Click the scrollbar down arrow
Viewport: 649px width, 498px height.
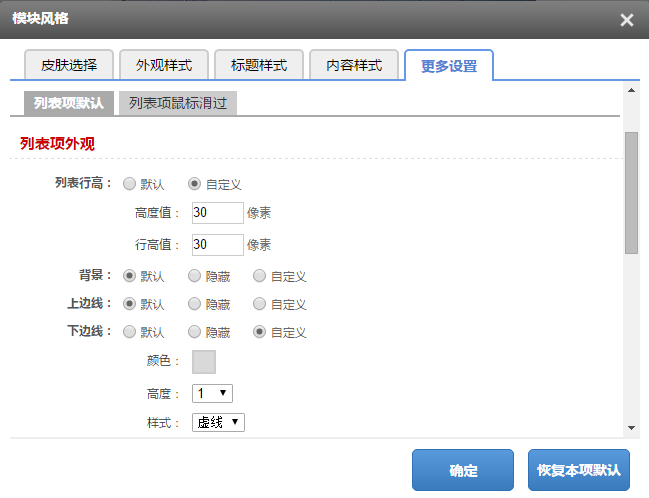(631, 428)
